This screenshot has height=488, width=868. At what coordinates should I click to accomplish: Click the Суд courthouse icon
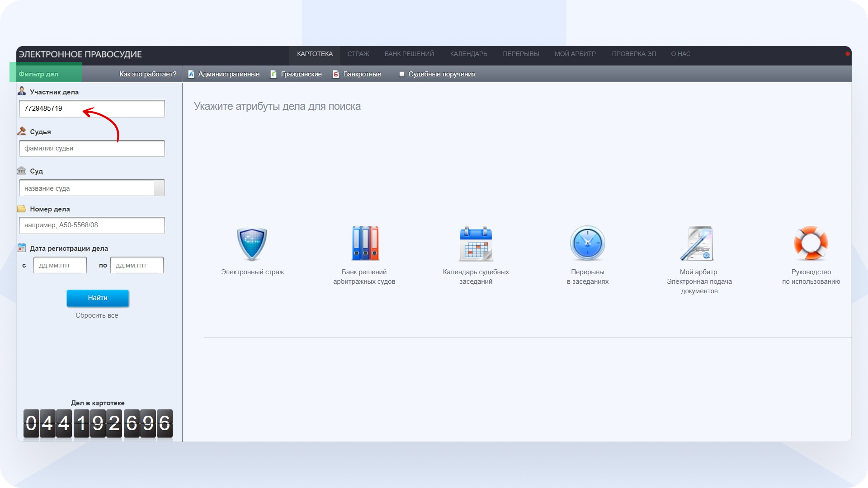(x=22, y=170)
